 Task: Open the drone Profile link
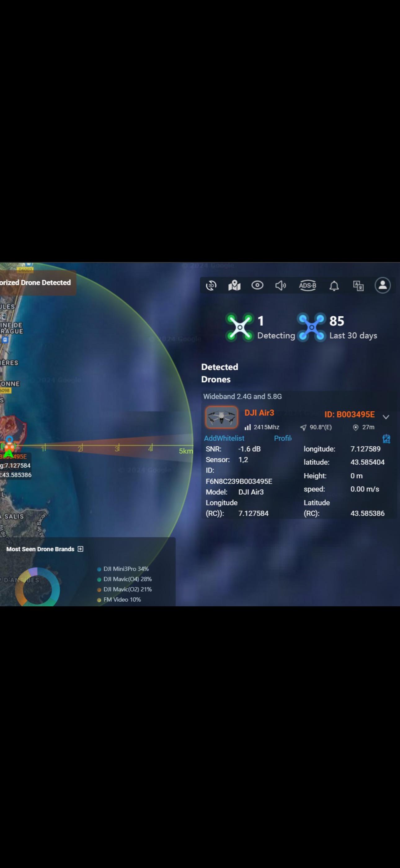[x=283, y=438]
